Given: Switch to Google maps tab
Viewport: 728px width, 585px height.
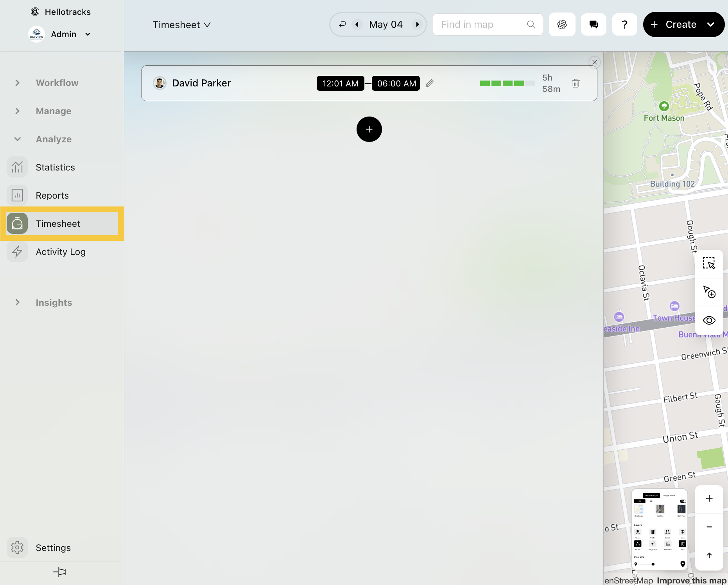Looking at the screenshot, I should pos(669,495).
